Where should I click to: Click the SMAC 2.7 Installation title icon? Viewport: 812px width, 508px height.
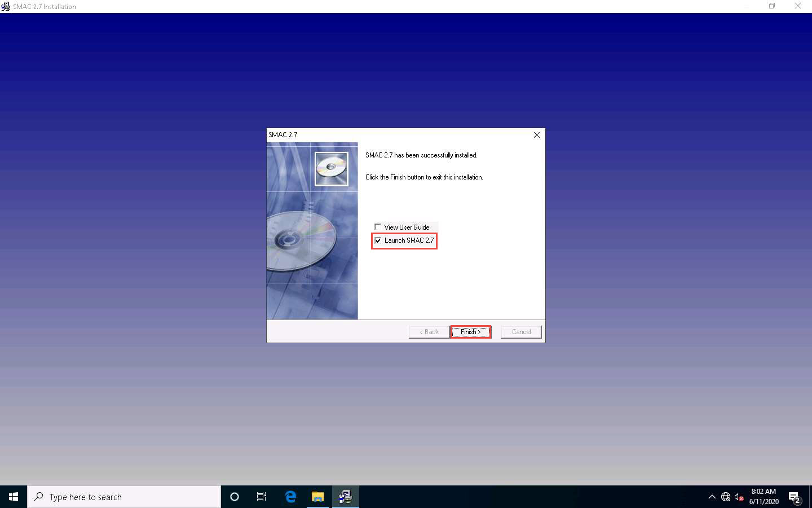(x=6, y=6)
